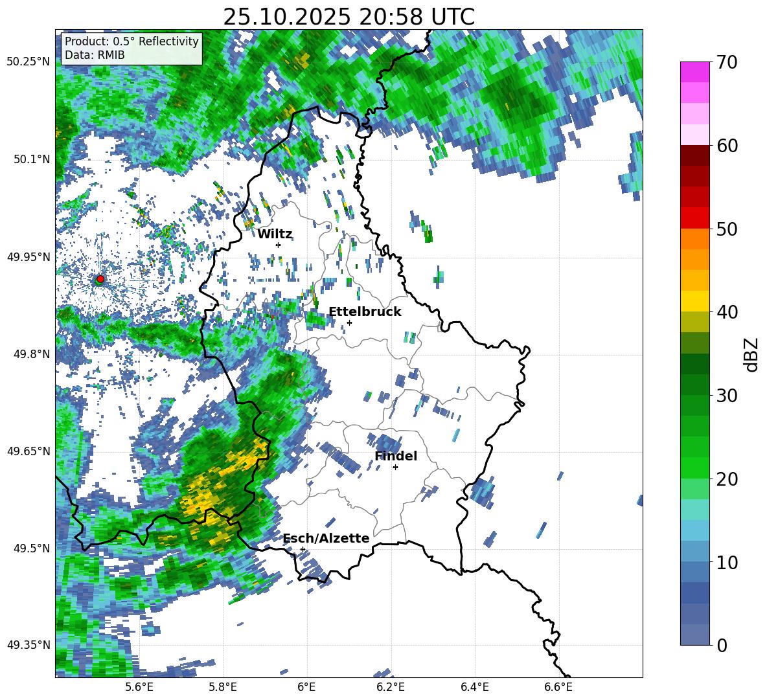
Task: Click the dark red colorbar segment below 60
Action: click(694, 155)
